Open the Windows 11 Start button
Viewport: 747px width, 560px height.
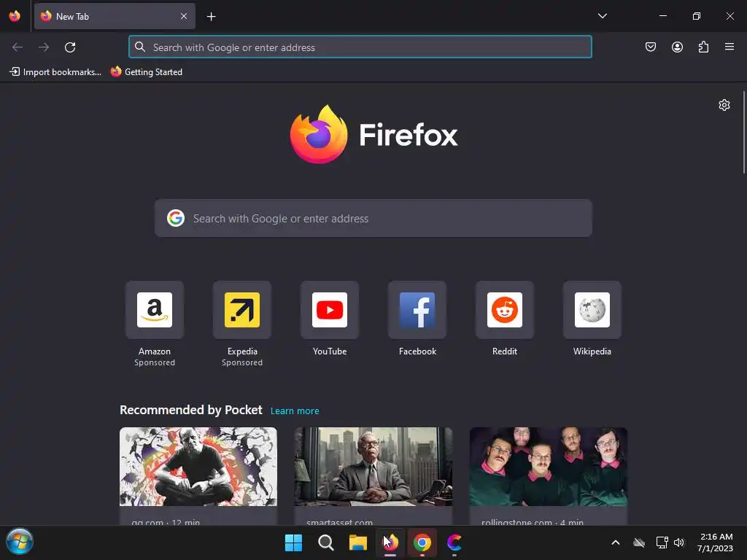click(293, 542)
